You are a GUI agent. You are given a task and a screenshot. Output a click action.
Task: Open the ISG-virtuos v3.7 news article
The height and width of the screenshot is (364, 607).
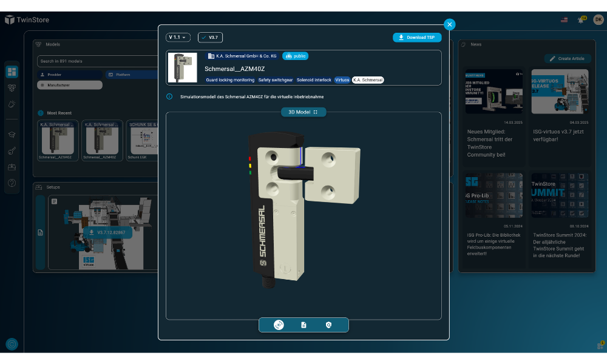560,117
